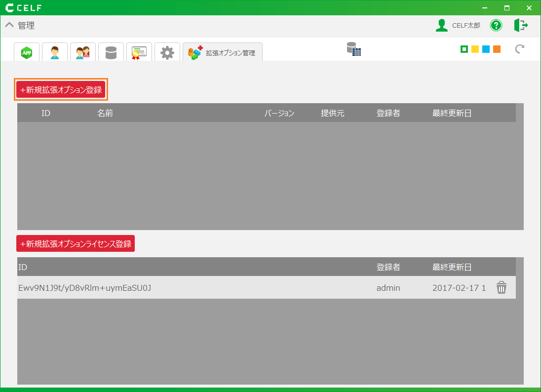
Task: Click the refresh arrow icon
Action: [519, 49]
